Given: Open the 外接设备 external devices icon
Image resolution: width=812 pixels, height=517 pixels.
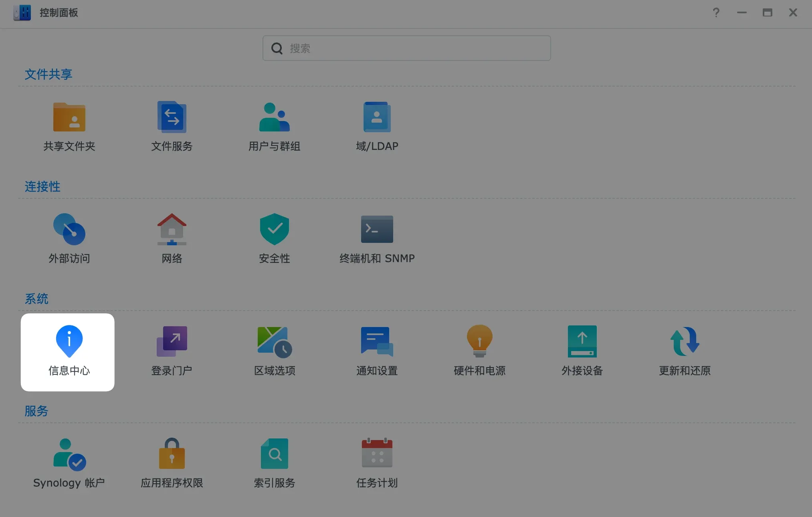Looking at the screenshot, I should coord(582,341).
